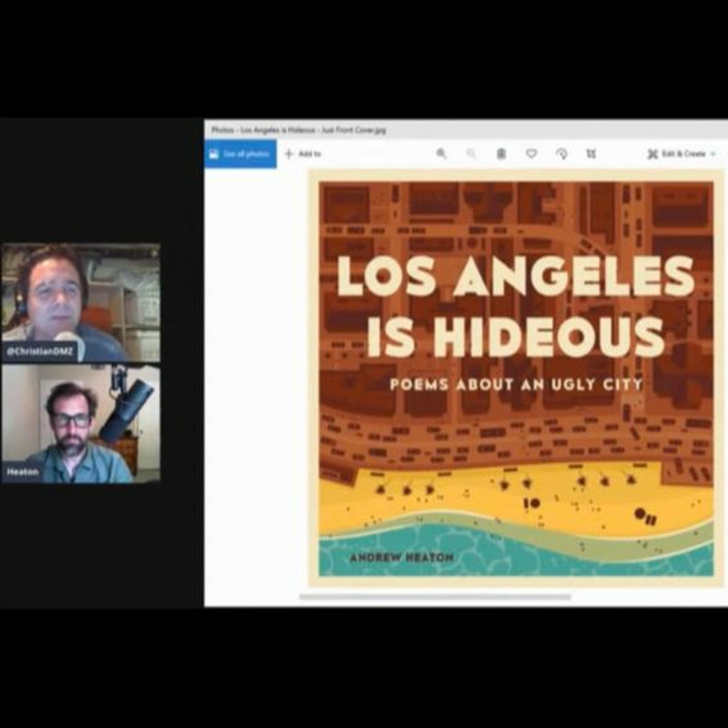This screenshot has width=728, height=728.
Task: Click the horizontal scrollbar below the photo
Action: coord(435,596)
